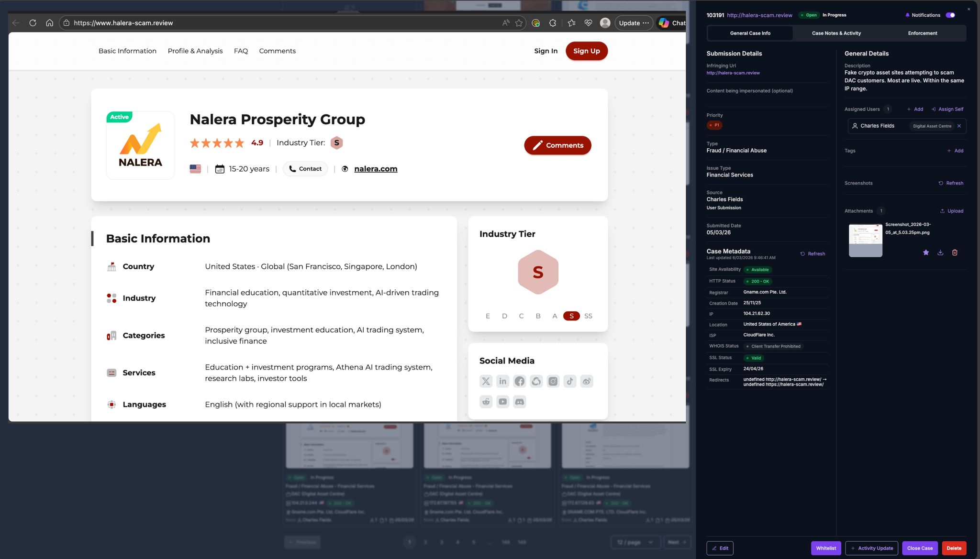Click the YouTube social media icon
Screen dimensions: 980x559
click(502, 402)
